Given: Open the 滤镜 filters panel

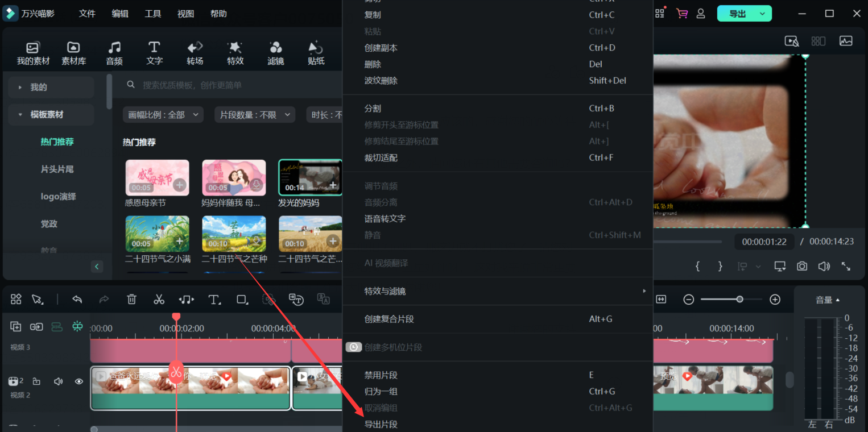Looking at the screenshot, I should (x=275, y=53).
